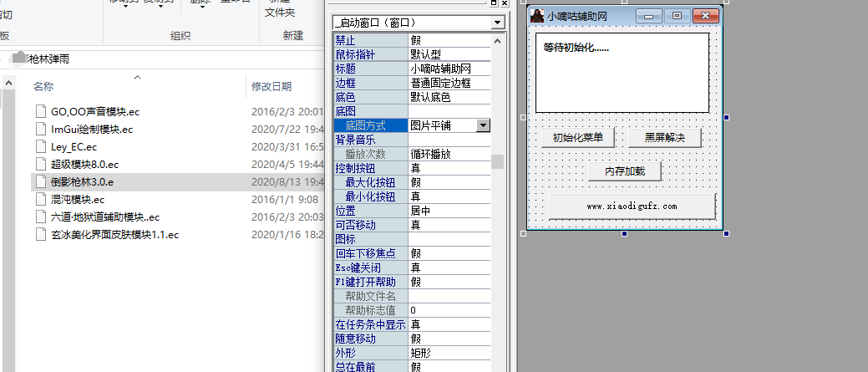Image resolution: width=868 pixels, height=372 pixels.
Task: Click the GO,OO声音模块.ec file icon
Action: (42, 111)
